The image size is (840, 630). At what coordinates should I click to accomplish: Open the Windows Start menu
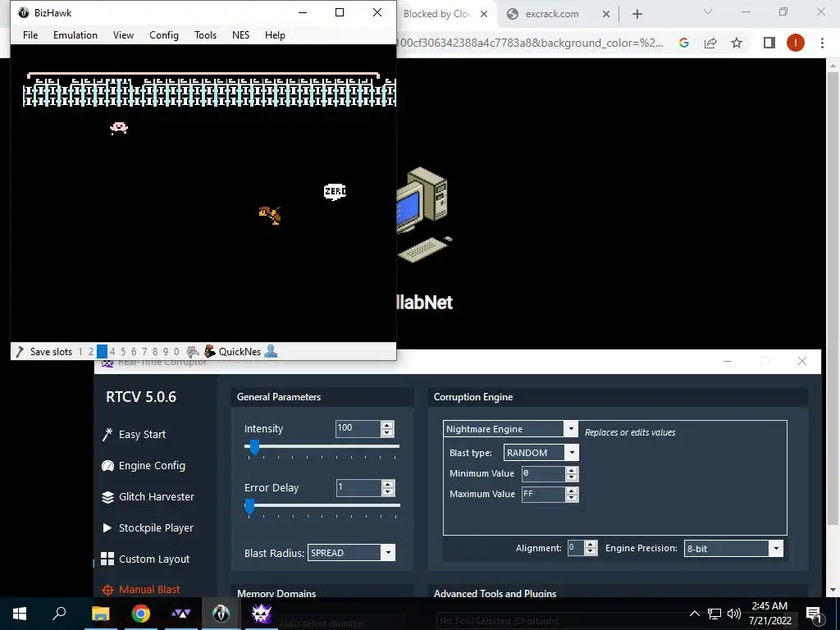tap(20, 614)
